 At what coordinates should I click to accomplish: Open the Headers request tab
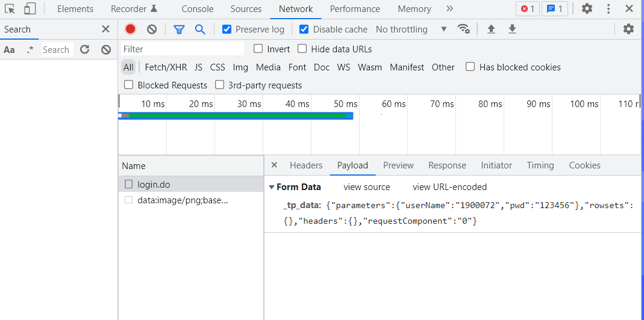click(x=306, y=165)
